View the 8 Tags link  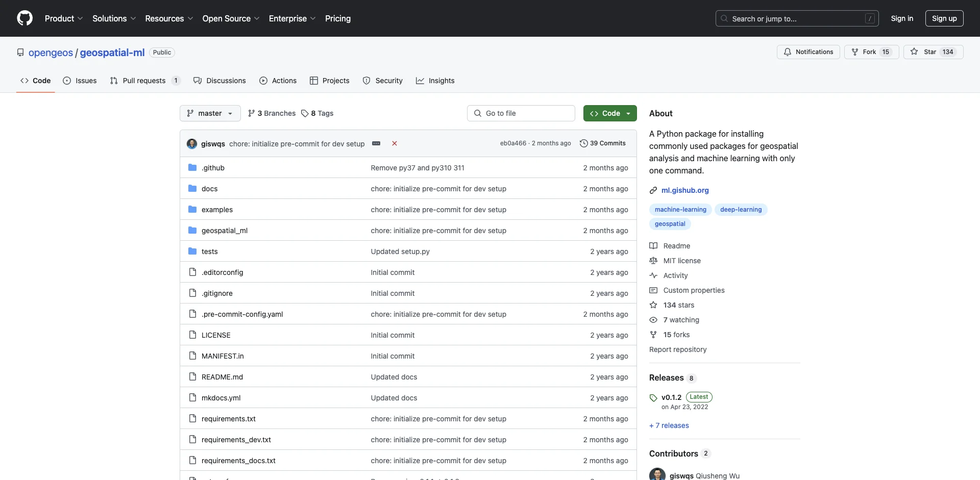click(317, 113)
